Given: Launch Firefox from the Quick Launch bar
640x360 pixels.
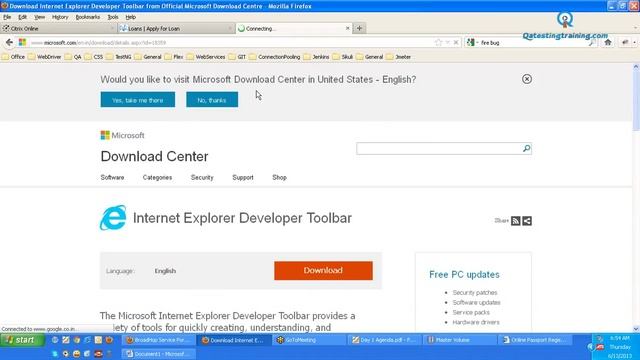Looking at the screenshot, I should tap(109, 340).
